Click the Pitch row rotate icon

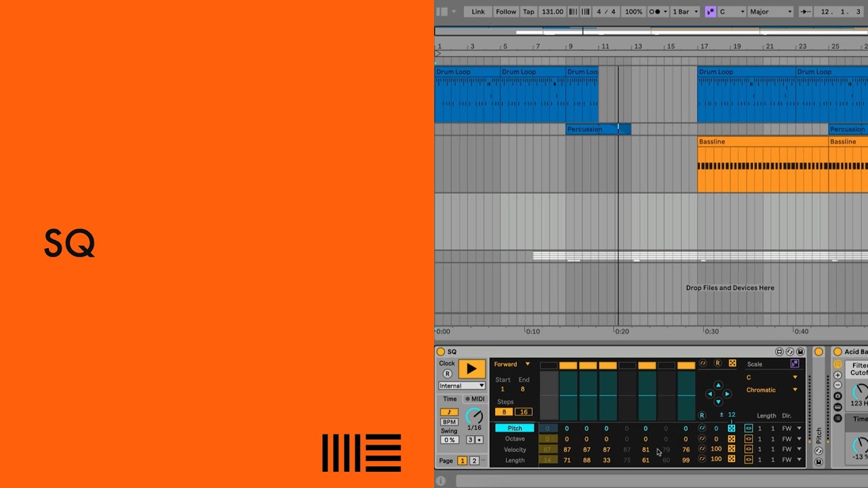point(702,428)
